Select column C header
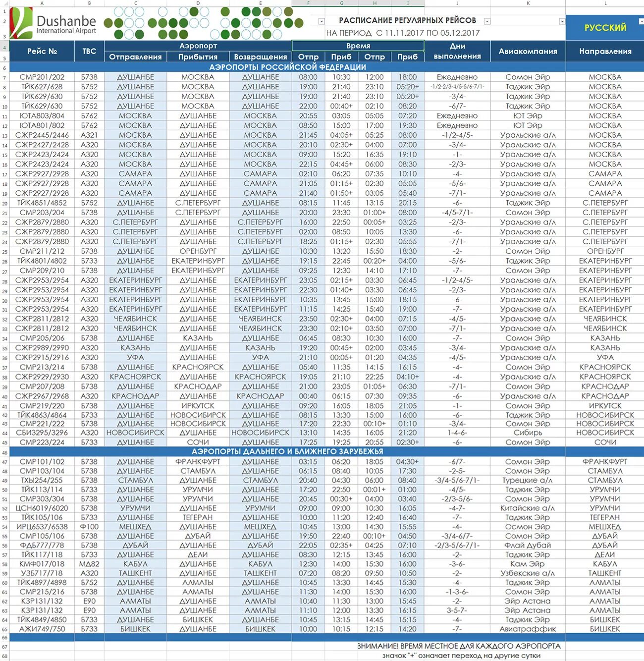The width and height of the screenshot is (644, 661). 135,3
